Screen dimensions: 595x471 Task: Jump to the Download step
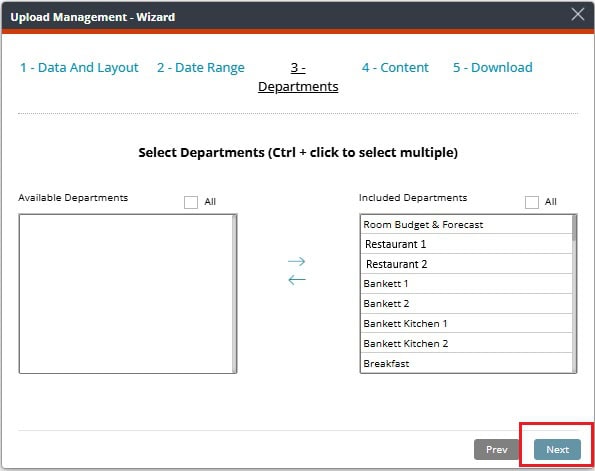(x=493, y=68)
